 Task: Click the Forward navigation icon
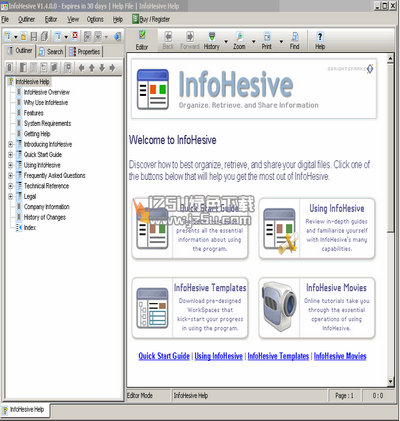pyautogui.click(x=190, y=36)
